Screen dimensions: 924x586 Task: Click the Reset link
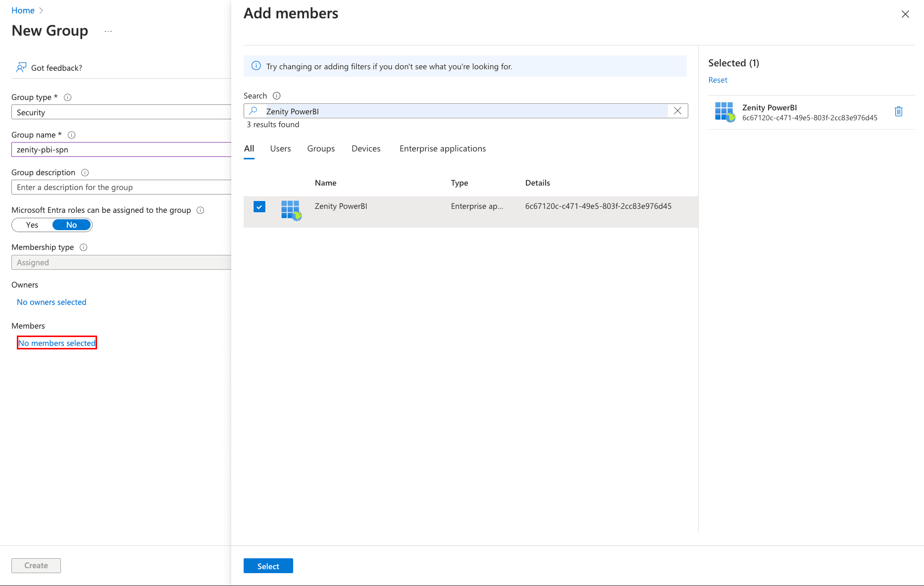(x=718, y=80)
